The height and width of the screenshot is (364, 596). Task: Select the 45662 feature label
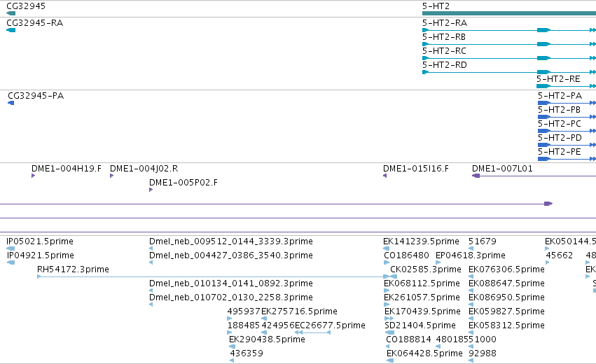(x=559, y=255)
